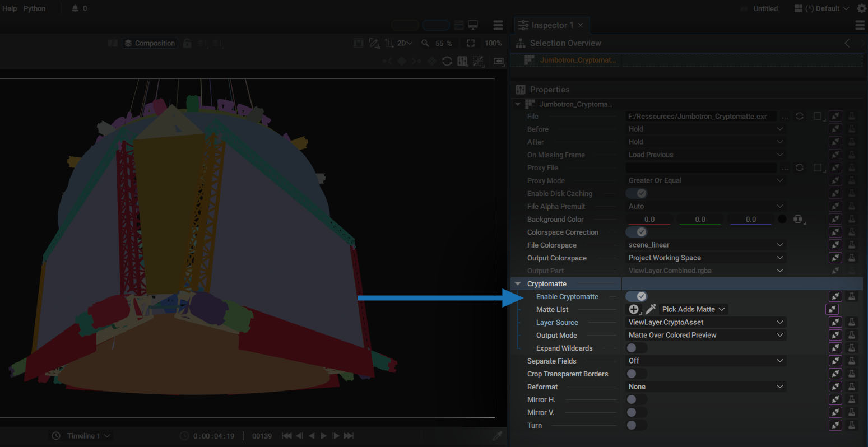The width and height of the screenshot is (868, 447).
Task: Click the flask icon in the Reformat row
Action: 852,387
